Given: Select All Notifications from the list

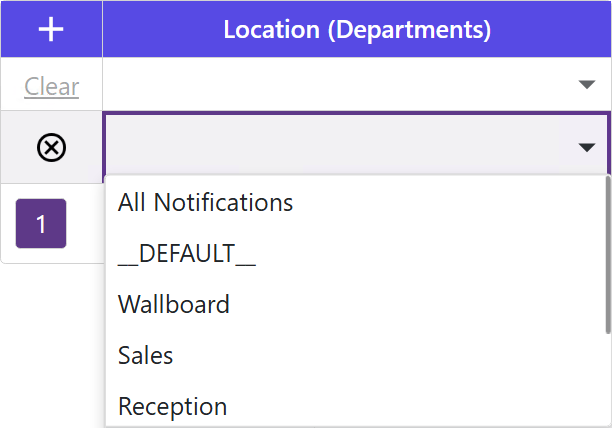Looking at the screenshot, I should click(x=205, y=203).
